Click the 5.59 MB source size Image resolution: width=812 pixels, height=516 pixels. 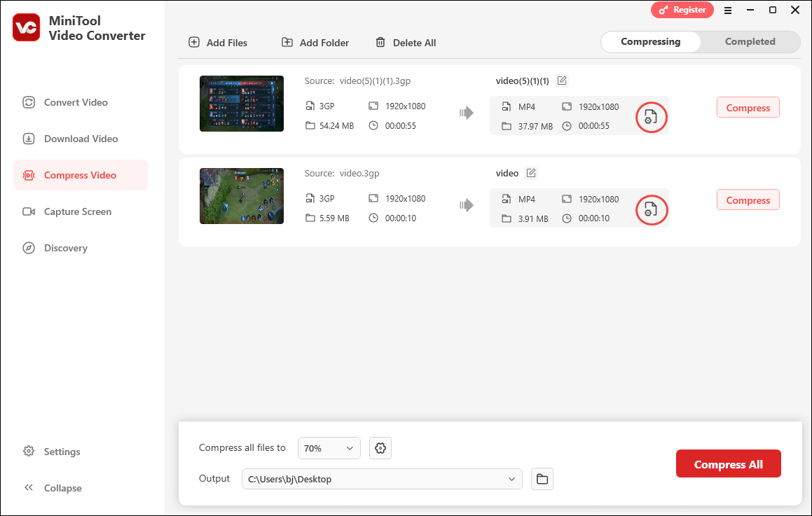[x=334, y=218]
